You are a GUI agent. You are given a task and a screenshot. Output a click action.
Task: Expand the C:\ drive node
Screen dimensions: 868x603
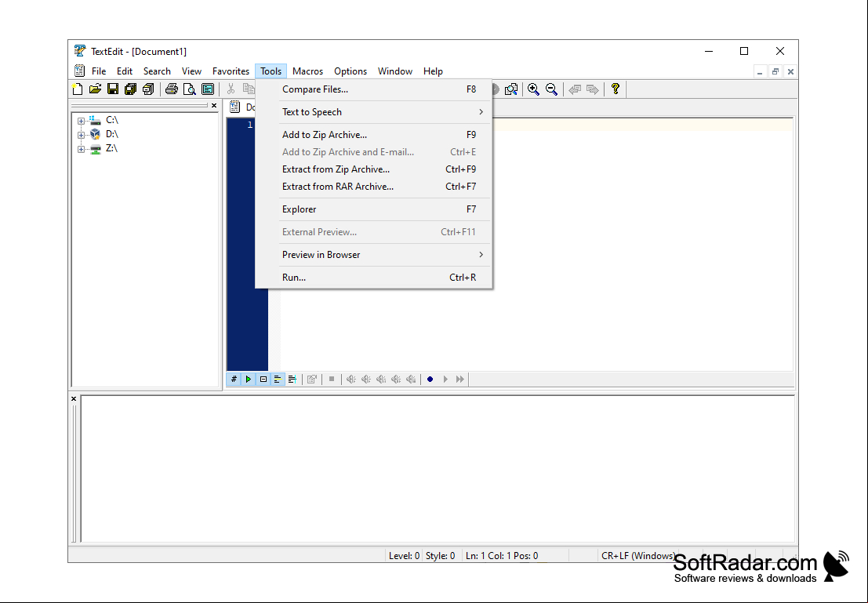[x=81, y=121]
